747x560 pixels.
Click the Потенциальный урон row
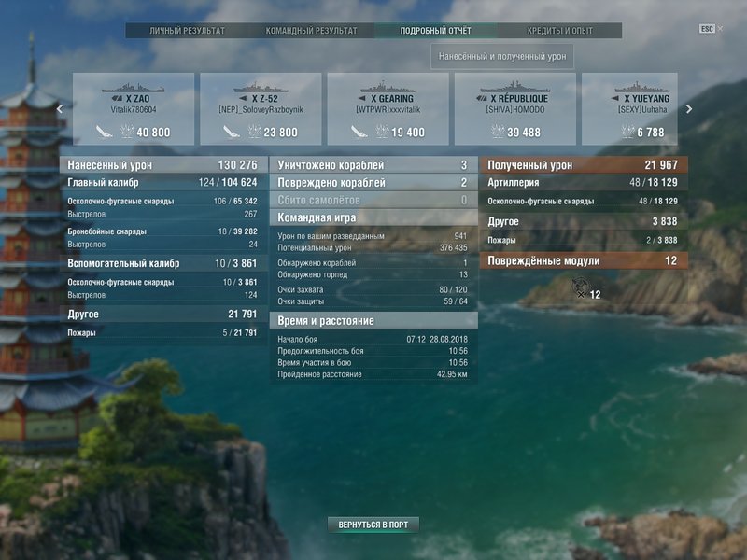pos(373,247)
